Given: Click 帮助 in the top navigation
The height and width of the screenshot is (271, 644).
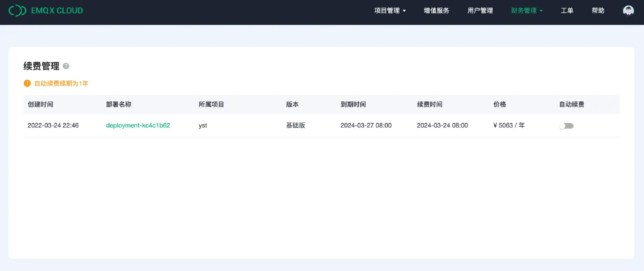Looking at the screenshot, I should point(598,10).
